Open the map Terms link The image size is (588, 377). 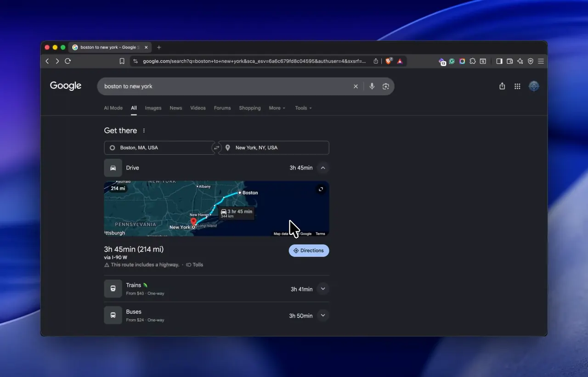(x=320, y=234)
